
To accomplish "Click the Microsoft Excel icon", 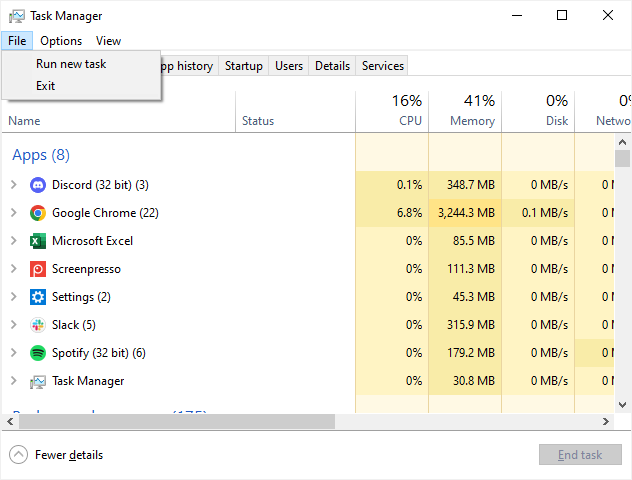I will [38, 241].
